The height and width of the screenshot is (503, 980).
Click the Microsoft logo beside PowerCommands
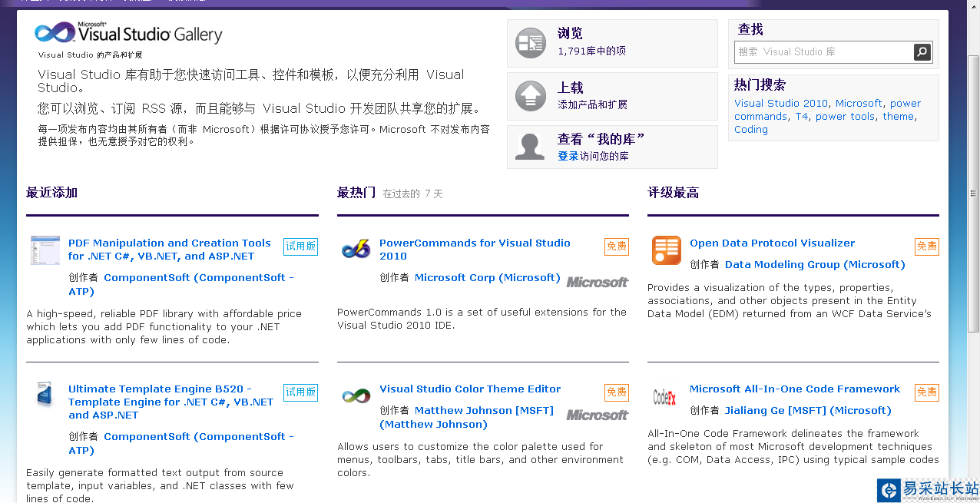(x=598, y=282)
